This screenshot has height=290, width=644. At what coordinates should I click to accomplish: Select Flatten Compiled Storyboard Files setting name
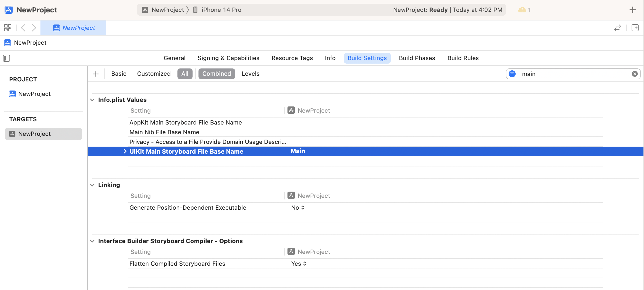(177, 264)
